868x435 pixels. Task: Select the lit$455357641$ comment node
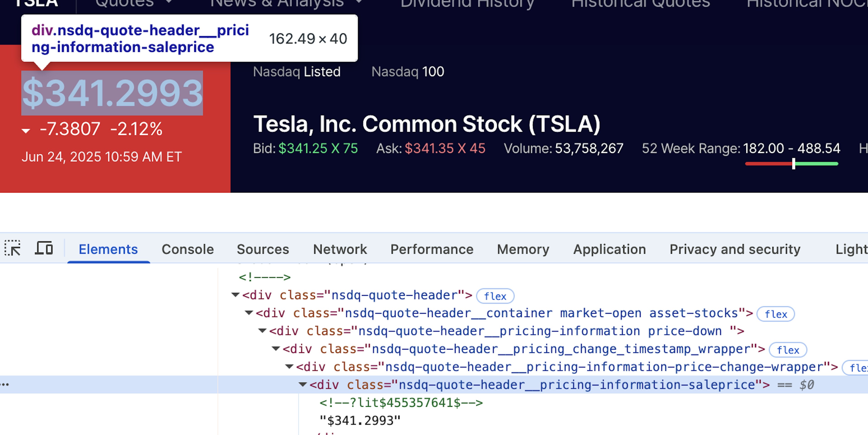[x=401, y=403]
